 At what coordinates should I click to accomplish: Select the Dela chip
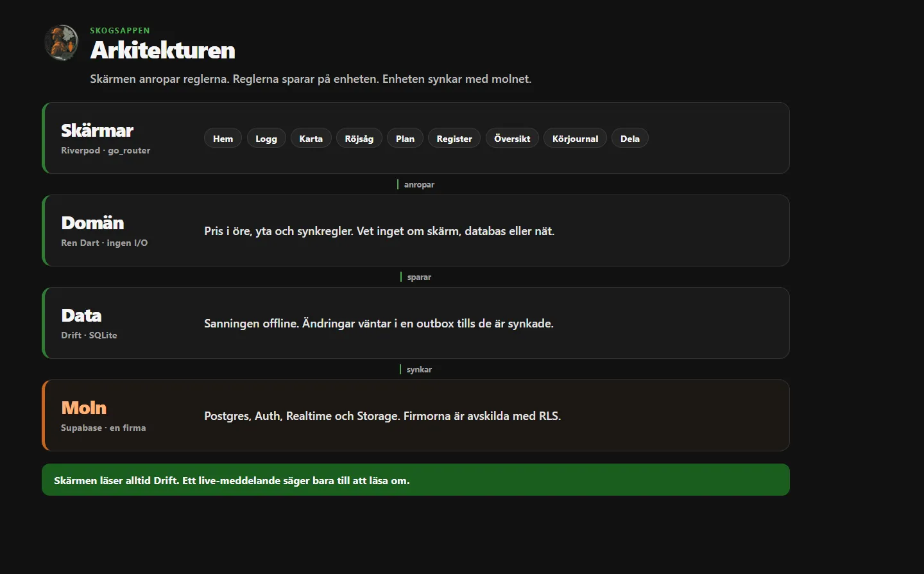point(630,138)
